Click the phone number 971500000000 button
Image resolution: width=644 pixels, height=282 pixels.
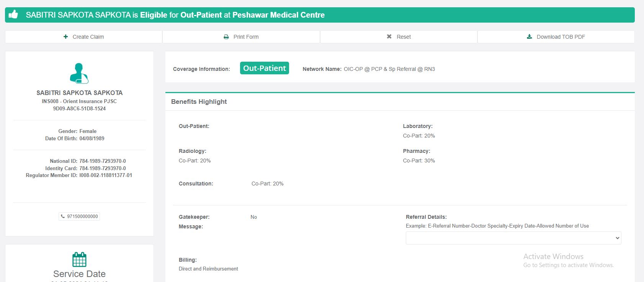pos(80,216)
